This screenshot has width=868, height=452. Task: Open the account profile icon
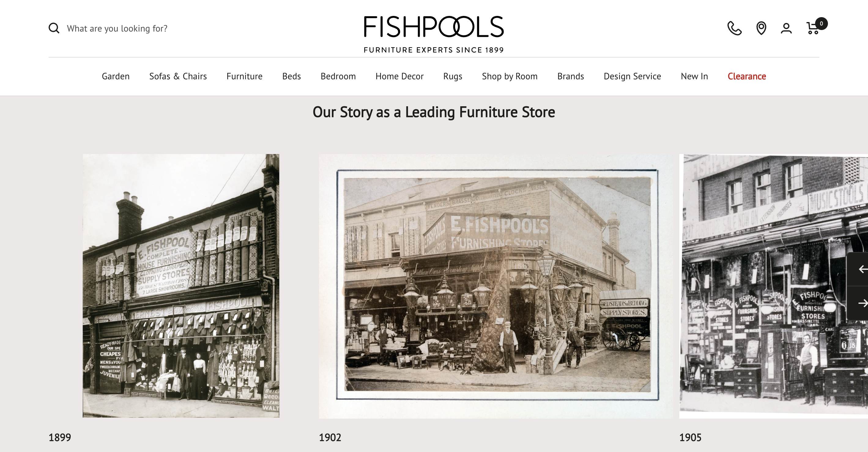[786, 28]
